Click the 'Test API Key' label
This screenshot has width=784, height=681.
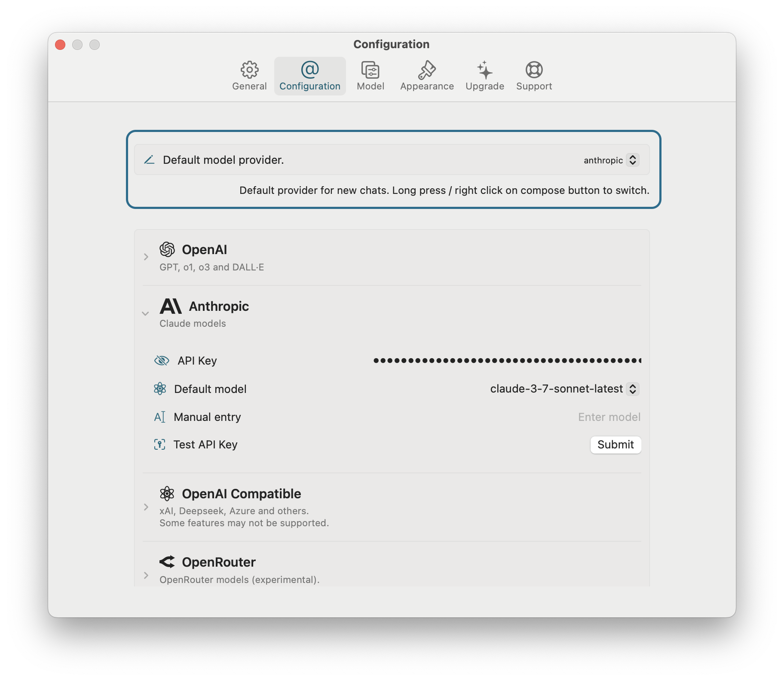[x=205, y=445]
